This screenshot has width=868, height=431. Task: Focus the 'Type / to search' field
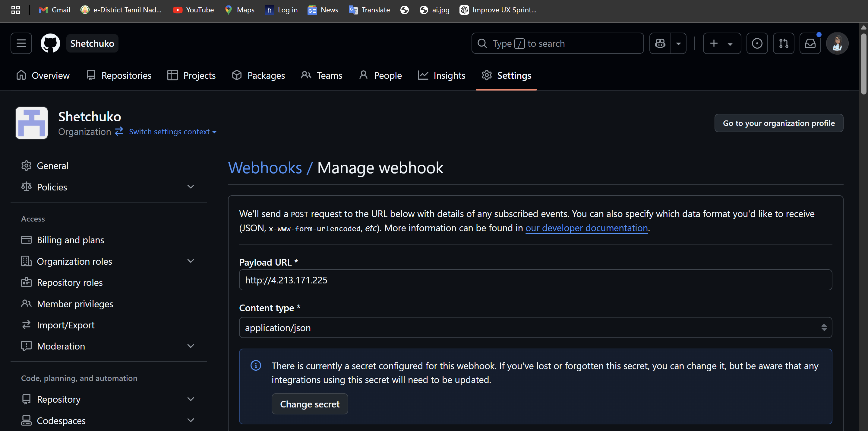click(x=557, y=43)
